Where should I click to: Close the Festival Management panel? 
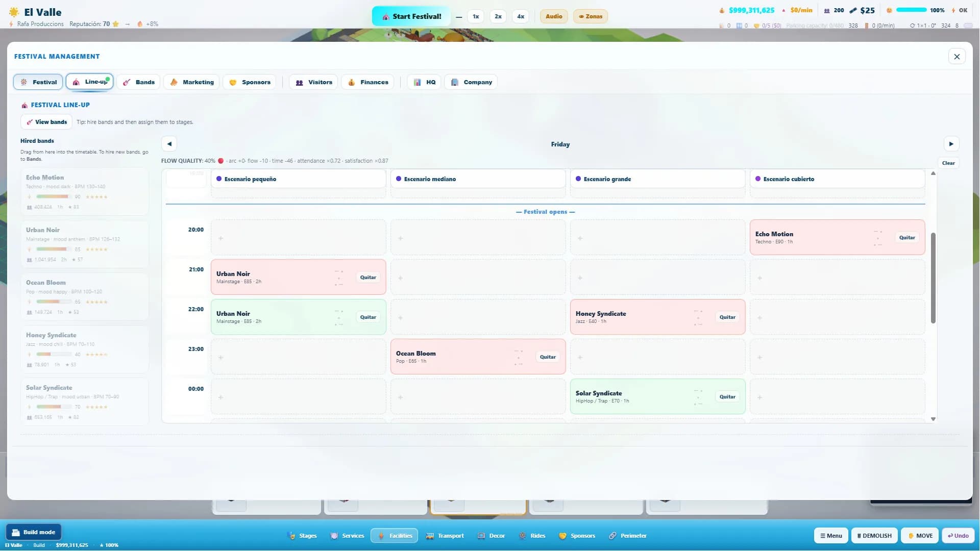957,57
